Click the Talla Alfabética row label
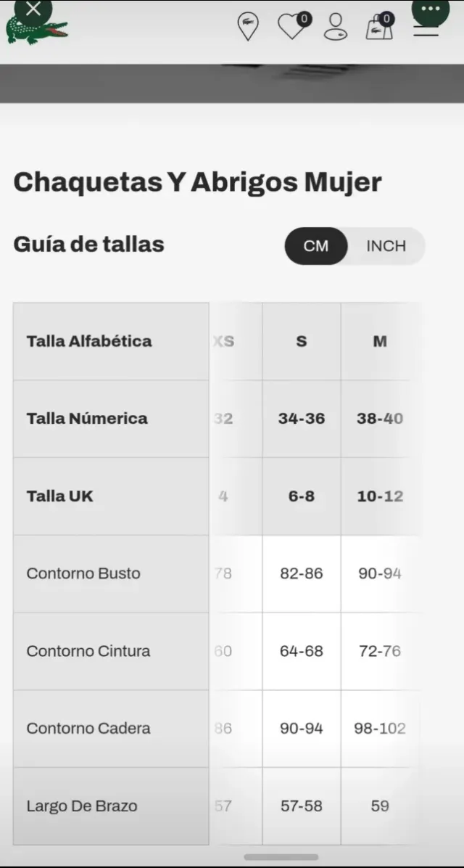 (x=89, y=341)
